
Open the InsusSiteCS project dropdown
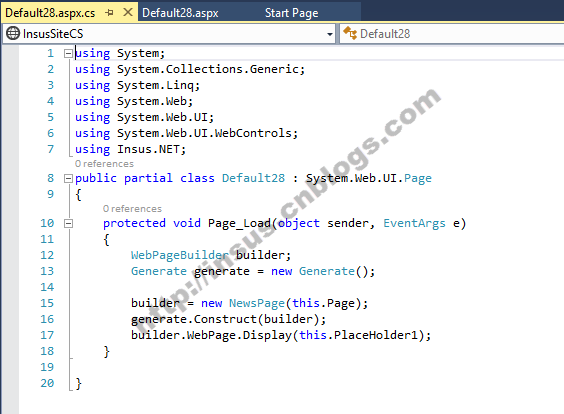pyautogui.click(x=329, y=34)
